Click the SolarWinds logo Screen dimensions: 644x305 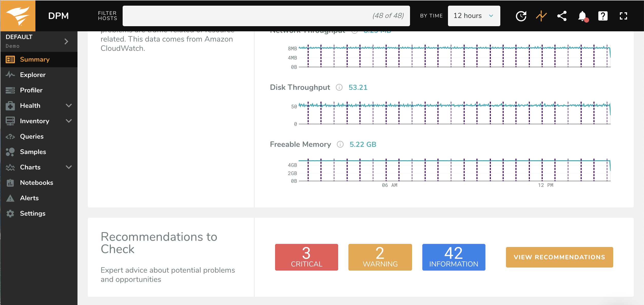18,16
